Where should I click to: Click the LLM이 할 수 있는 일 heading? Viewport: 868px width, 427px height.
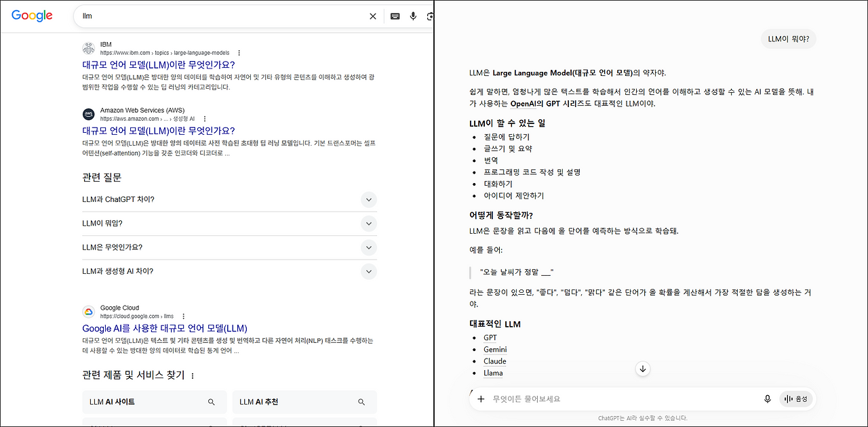click(507, 123)
